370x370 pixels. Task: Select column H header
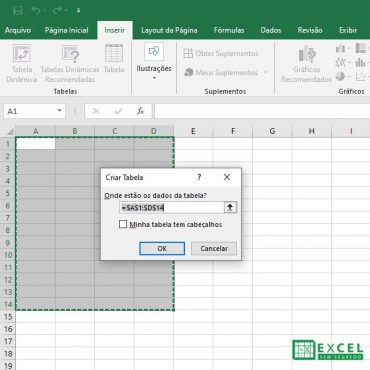click(312, 131)
